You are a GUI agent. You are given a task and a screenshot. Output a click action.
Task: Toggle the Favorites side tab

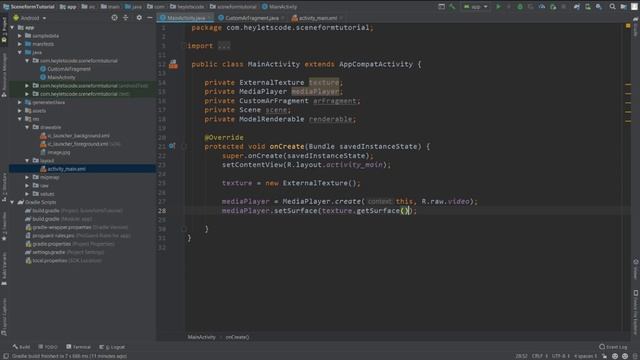(4, 227)
